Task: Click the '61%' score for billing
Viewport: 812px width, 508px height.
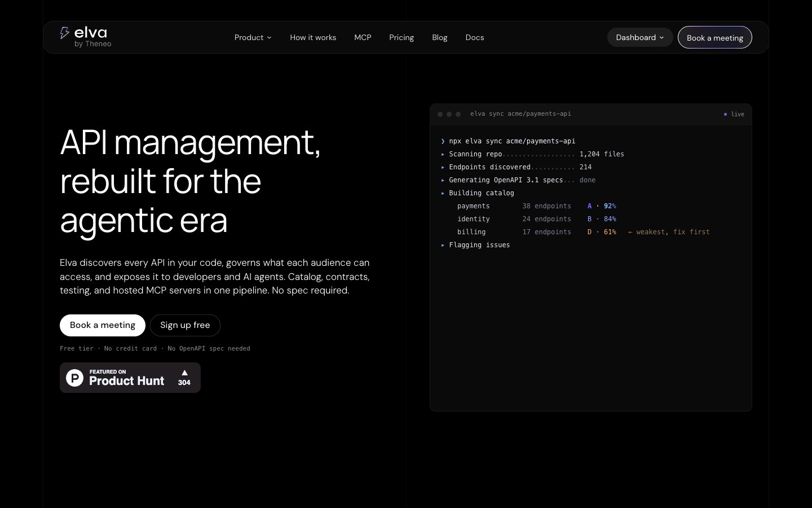Action: click(x=610, y=232)
